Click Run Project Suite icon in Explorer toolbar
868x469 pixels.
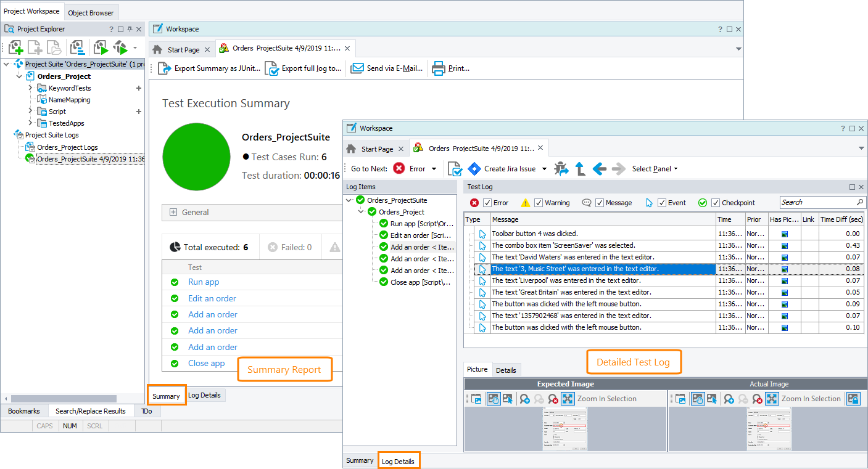(x=120, y=47)
